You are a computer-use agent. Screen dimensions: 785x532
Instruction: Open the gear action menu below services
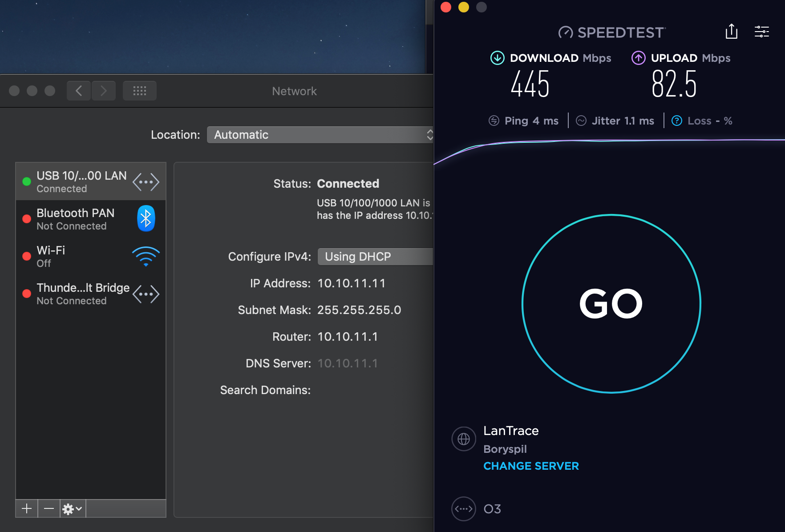(73, 508)
